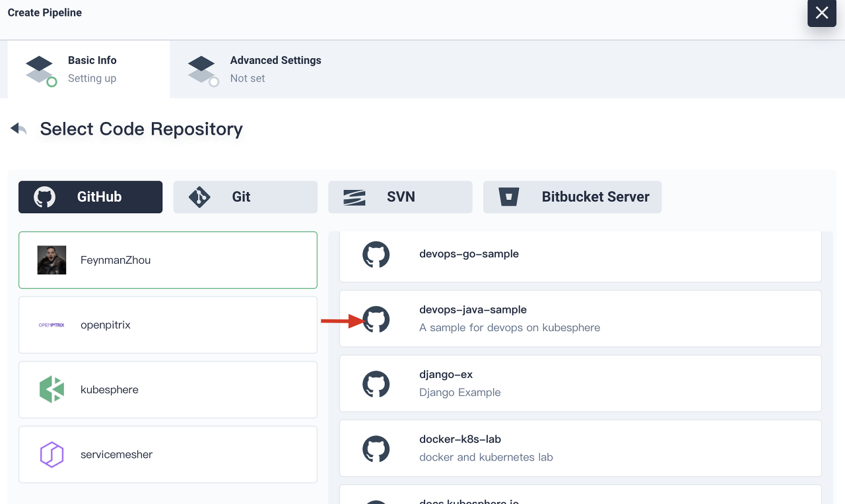The height and width of the screenshot is (504, 845).
Task: Click the GitHub octocat icon in the GitHub tab
Action: (x=44, y=197)
